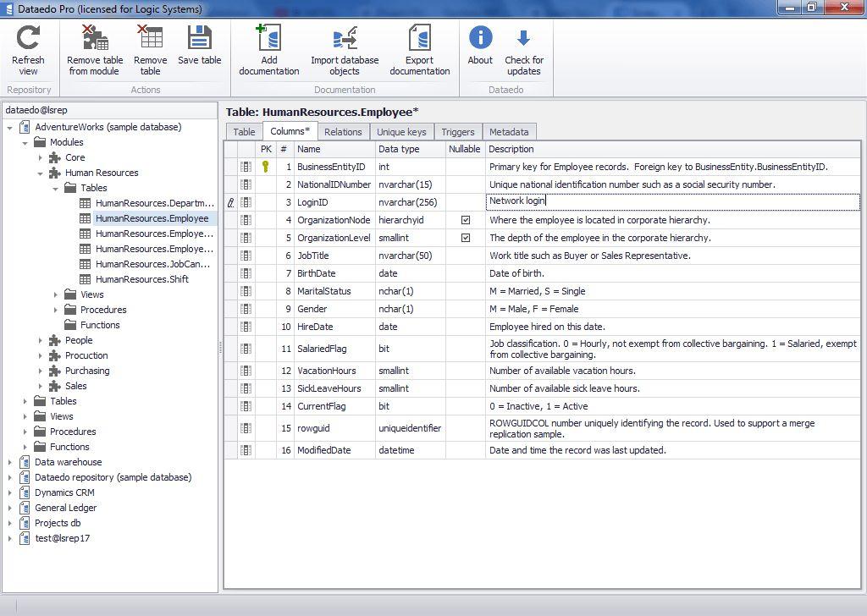Click the primary key icon for BusinessEntityID
The image size is (867, 616).
tap(265, 167)
